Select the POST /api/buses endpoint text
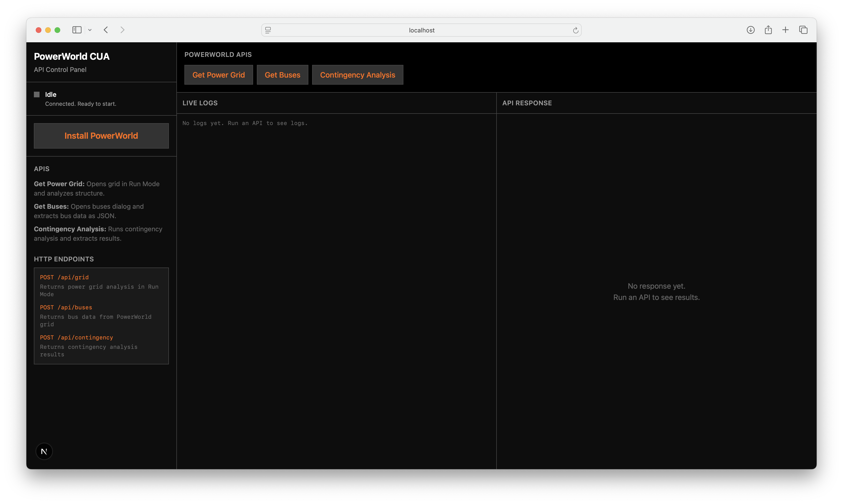 [66, 307]
